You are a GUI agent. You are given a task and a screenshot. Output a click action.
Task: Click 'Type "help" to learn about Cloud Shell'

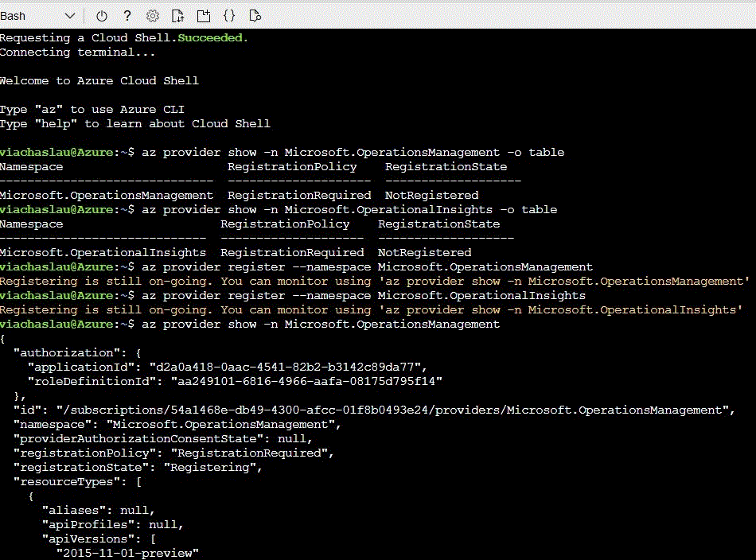pyautogui.click(x=135, y=123)
